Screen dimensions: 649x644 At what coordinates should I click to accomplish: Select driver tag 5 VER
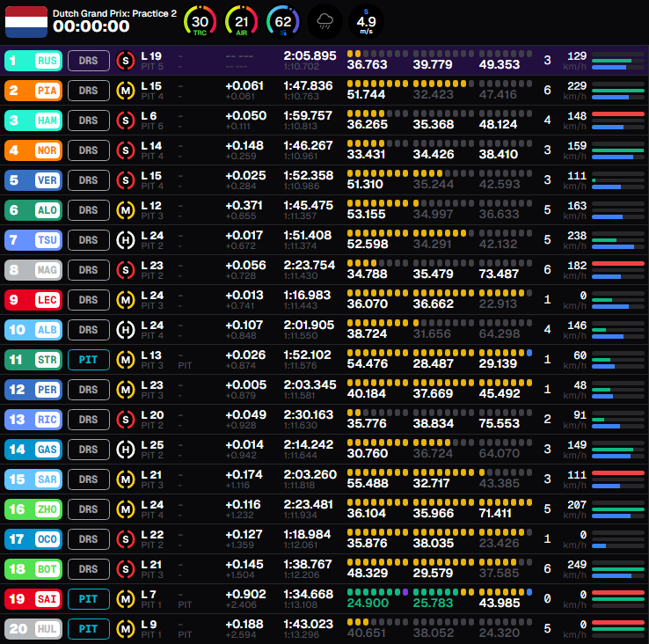pos(33,180)
